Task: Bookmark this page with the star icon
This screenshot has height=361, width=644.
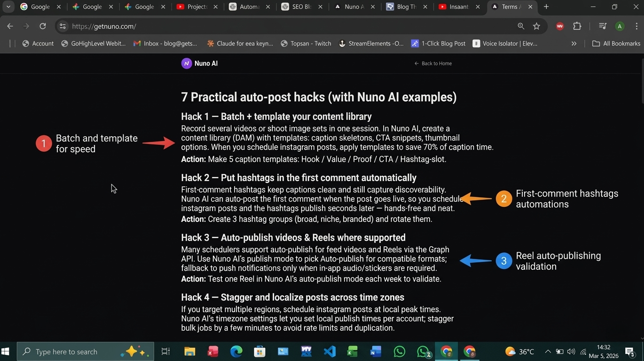Action: tap(536, 26)
